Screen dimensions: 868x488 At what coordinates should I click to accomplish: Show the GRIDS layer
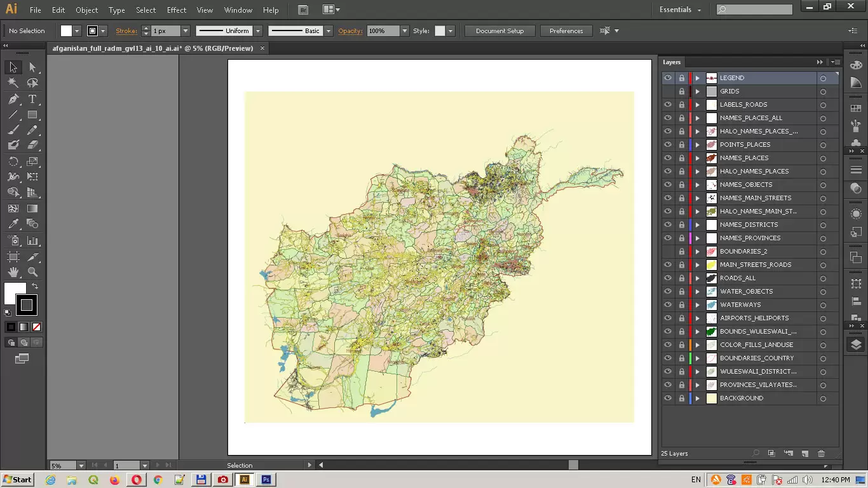(668, 91)
